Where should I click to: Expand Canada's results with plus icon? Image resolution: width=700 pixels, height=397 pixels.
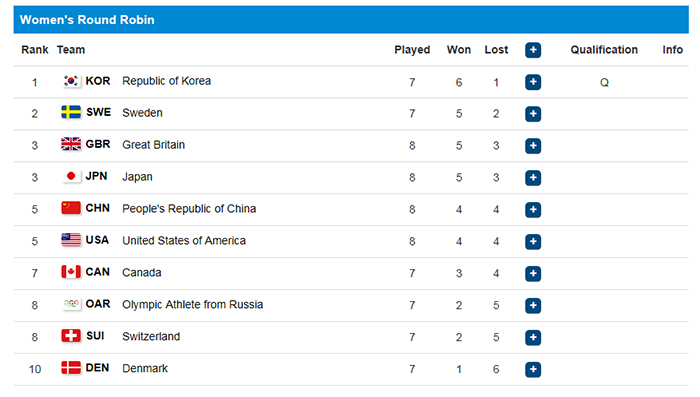click(533, 274)
